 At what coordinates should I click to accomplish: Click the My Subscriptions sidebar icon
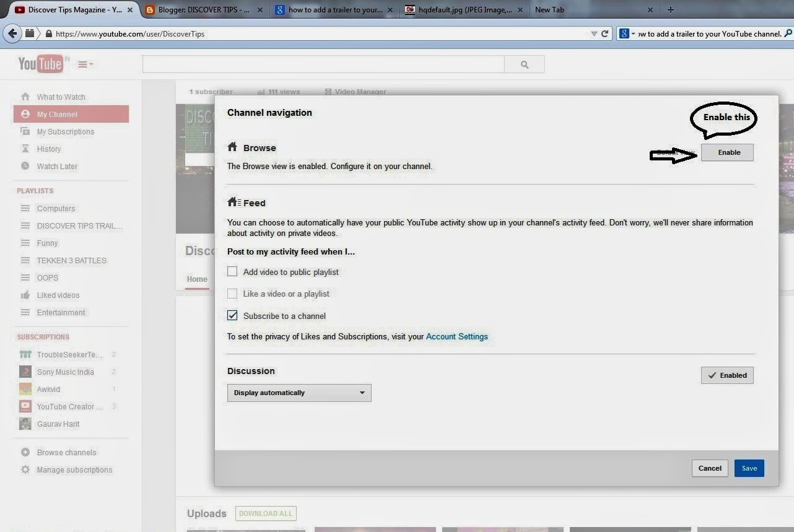tap(25, 131)
